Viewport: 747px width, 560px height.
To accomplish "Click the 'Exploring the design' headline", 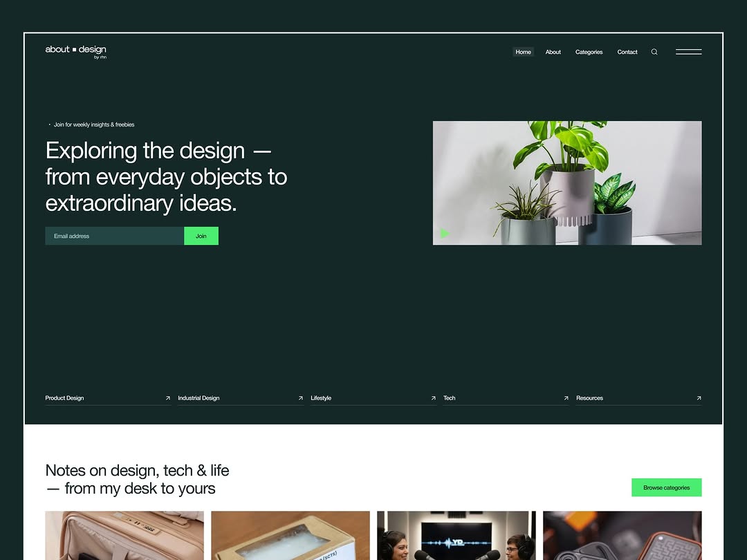I will [166, 177].
